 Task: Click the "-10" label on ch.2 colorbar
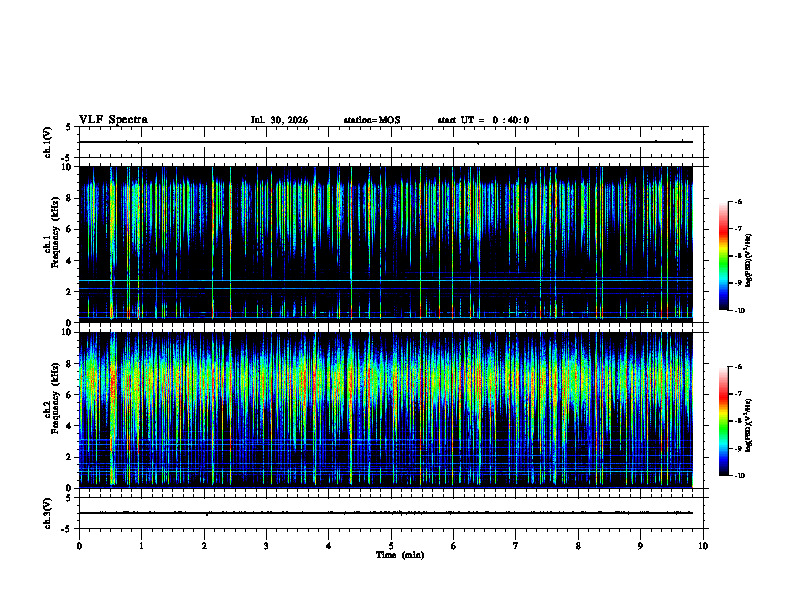pos(739,476)
